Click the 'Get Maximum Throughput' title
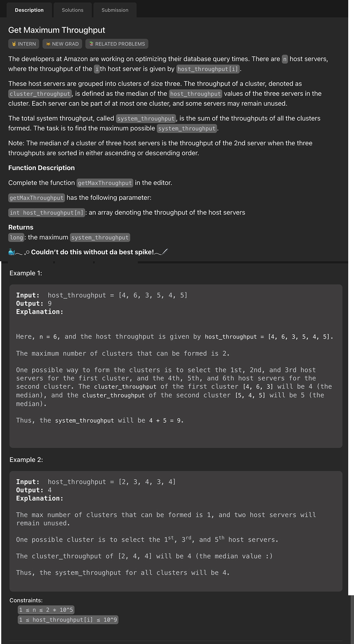This screenshot has width=354, height=644. click(57, 30)
